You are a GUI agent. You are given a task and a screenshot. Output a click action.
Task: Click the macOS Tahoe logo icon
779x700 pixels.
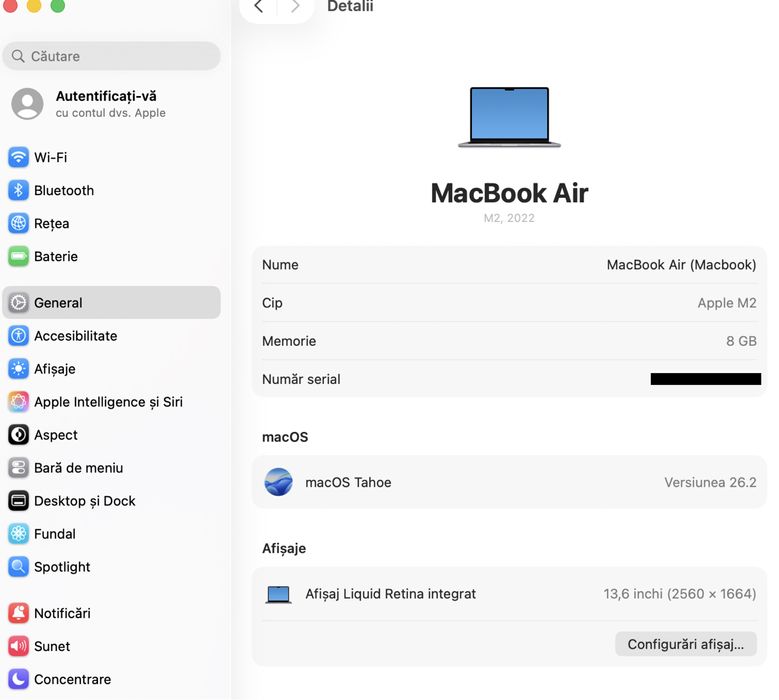(278, 482)
